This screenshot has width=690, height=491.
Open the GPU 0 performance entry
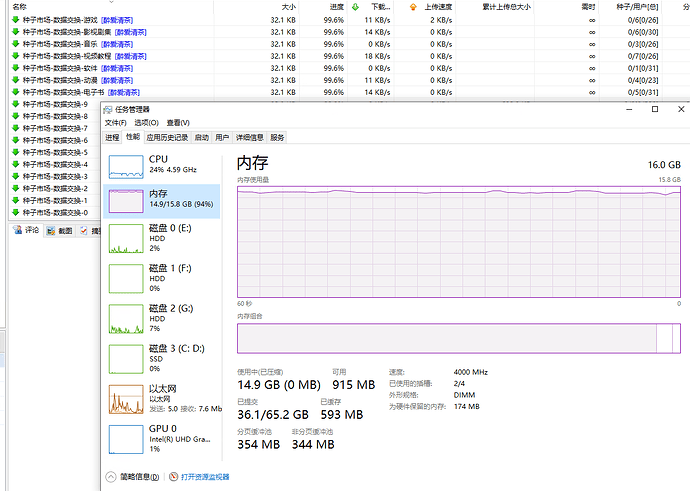[x=161, y=439]
